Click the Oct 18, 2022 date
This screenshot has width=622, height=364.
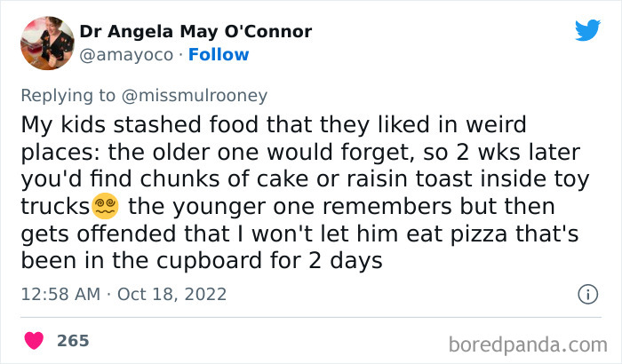coord(174,293)
